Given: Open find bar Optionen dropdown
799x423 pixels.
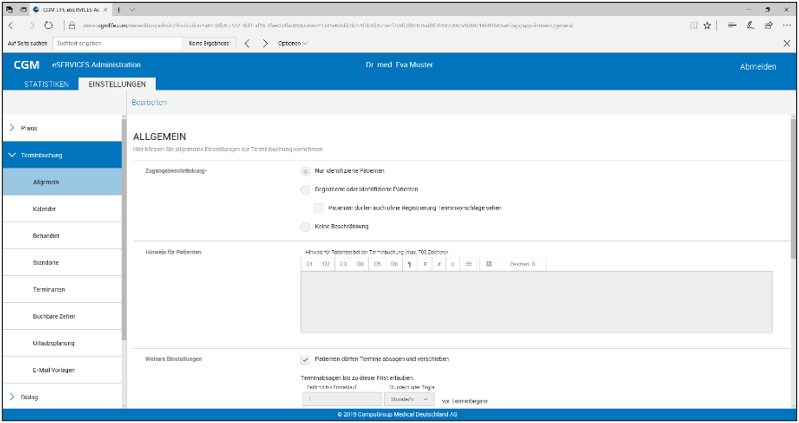Looking at the screenshot, I should (292, 43).
